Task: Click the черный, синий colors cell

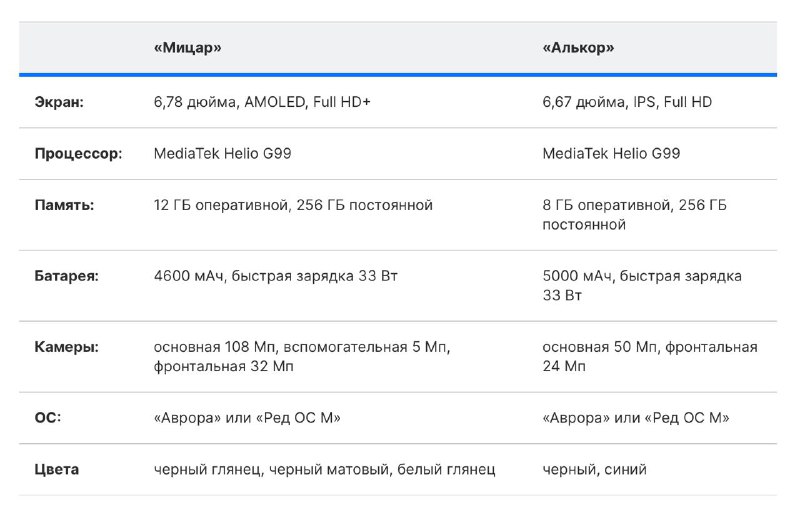Action: 594,469
